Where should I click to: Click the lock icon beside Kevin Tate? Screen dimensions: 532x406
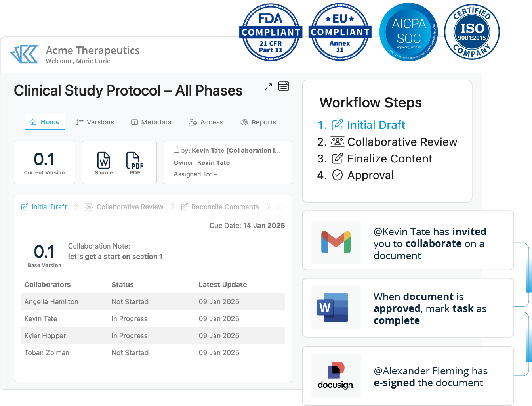click(177, 150)
